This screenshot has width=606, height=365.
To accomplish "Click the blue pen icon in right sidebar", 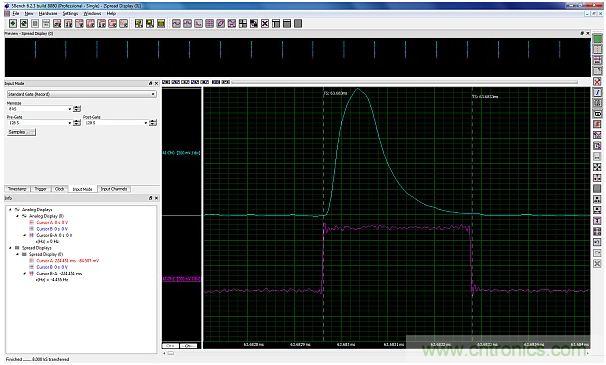I will click(x=597, y=92).
